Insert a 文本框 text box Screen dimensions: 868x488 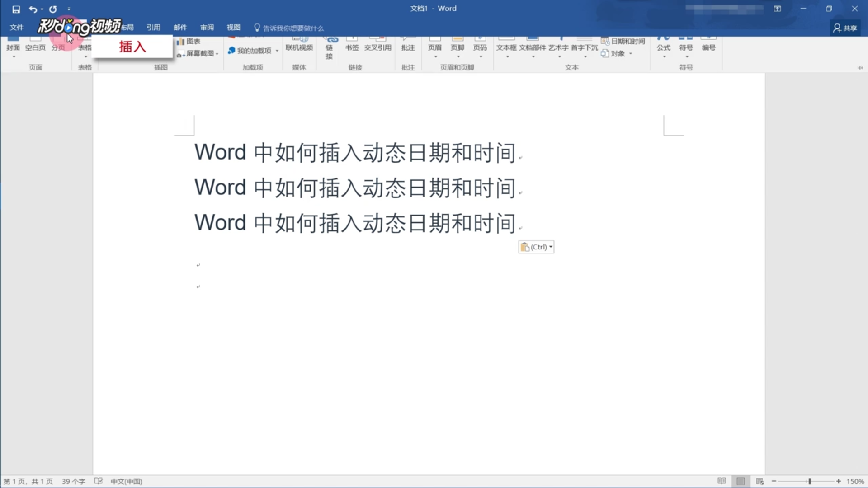tap(506, 48)
